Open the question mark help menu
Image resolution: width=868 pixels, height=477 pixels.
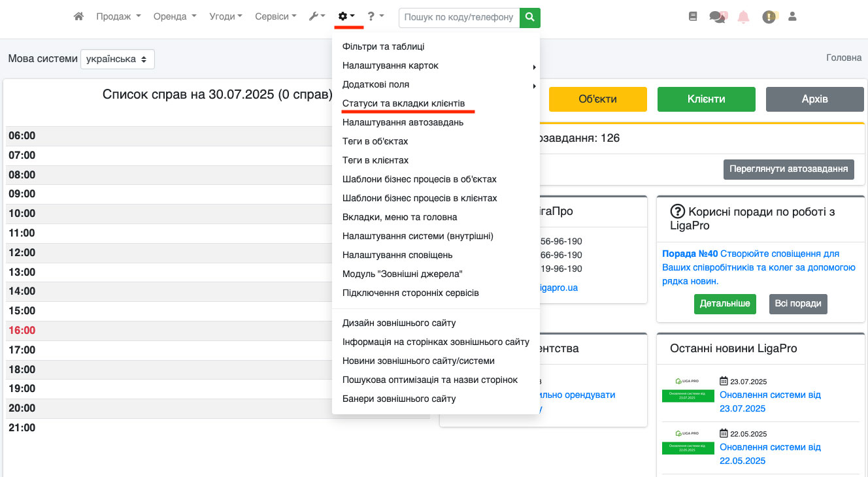[x=375, y=17]
